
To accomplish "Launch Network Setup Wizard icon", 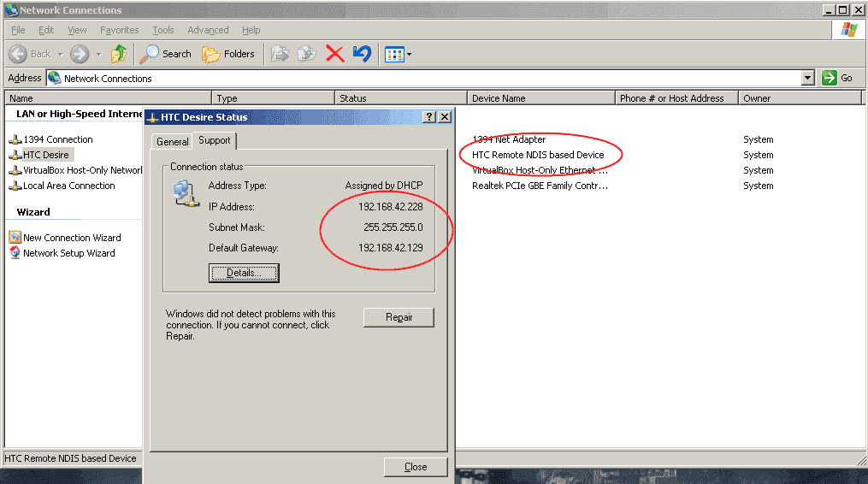I will click(15, 253).
